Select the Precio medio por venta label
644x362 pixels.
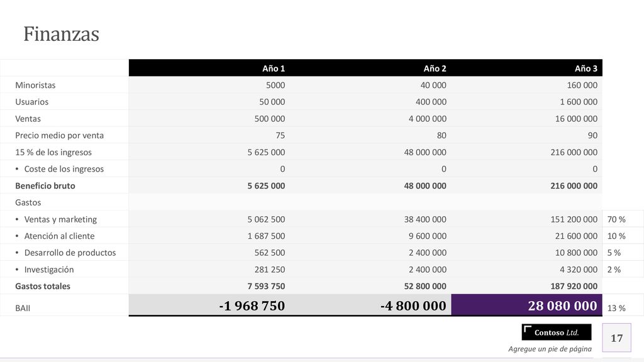pos(60,136)
